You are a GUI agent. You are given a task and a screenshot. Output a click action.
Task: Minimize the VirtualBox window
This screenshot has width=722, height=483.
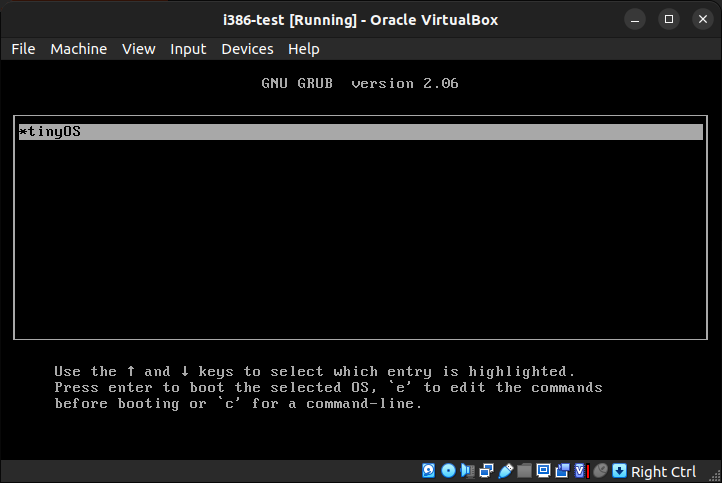pyautogui.click(x=635, y=19)
